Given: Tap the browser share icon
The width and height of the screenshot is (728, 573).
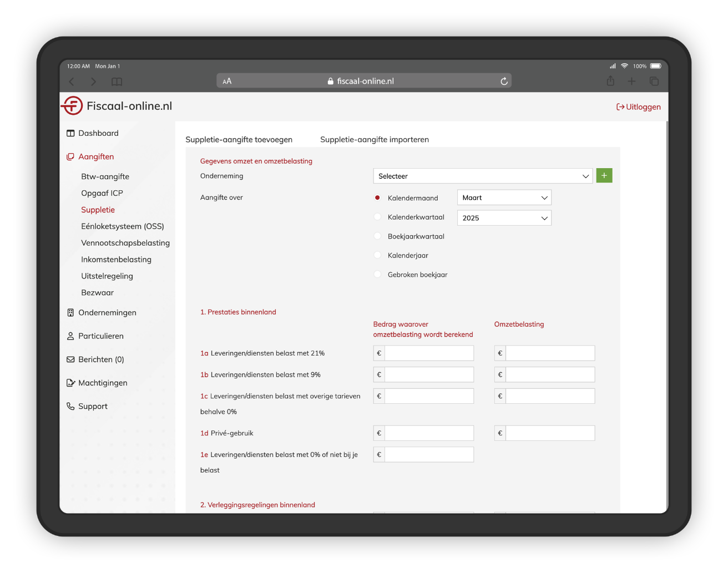Looking at the screenshot, I should 610,81.
